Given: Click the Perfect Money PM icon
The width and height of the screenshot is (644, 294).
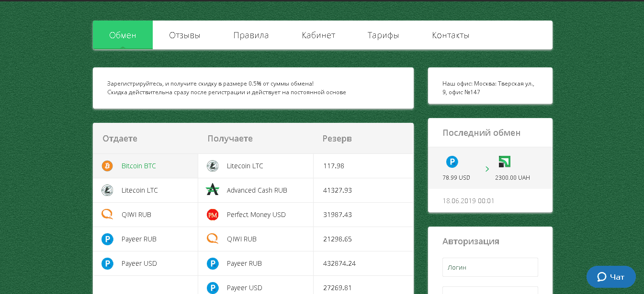Looking at the screenshot, I should pos(213,215).
